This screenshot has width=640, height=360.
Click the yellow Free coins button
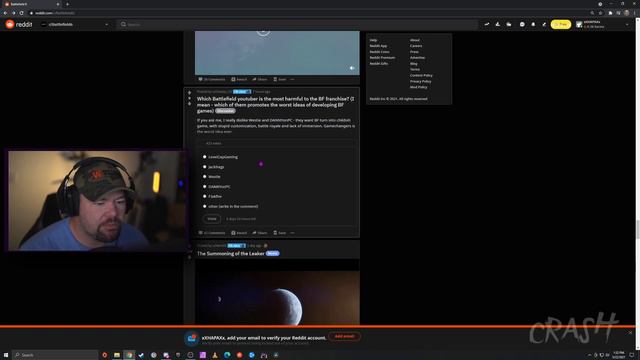click(x=561, y=24)
